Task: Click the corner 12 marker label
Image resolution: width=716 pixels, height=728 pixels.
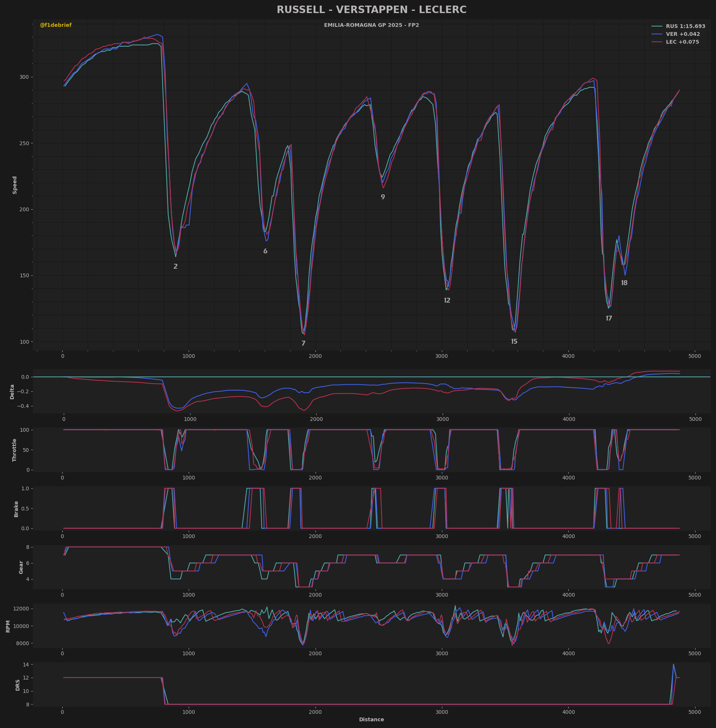Action: tap(447, 301)
